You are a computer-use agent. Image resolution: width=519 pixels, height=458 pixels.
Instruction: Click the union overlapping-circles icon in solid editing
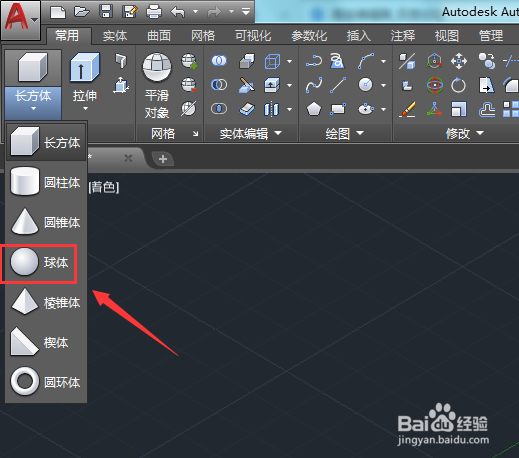(x=219, y=61)
